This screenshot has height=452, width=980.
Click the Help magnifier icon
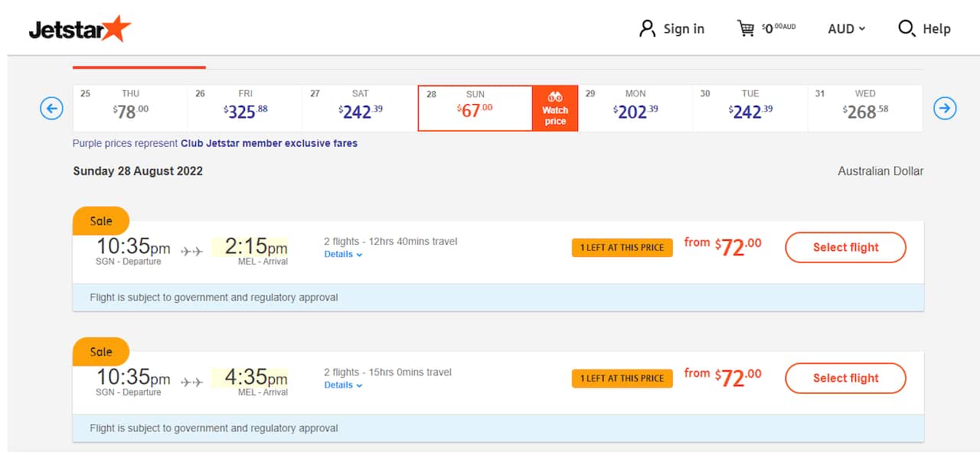[906, 29]
